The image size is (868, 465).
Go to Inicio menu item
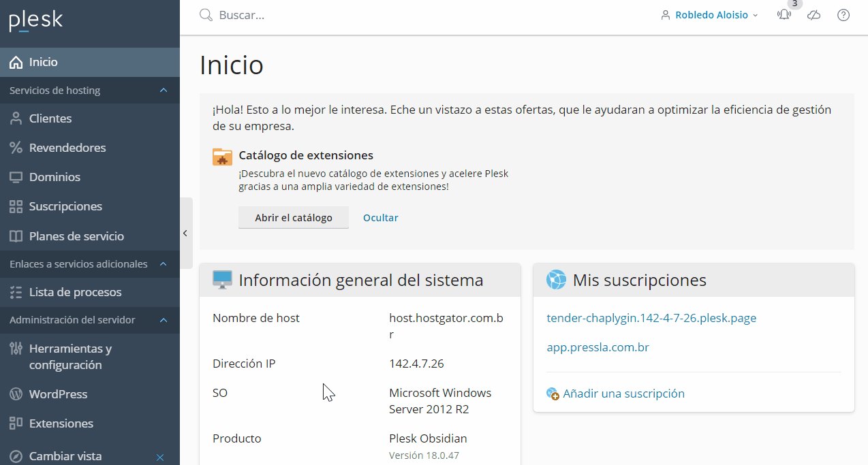coord(90,62)
